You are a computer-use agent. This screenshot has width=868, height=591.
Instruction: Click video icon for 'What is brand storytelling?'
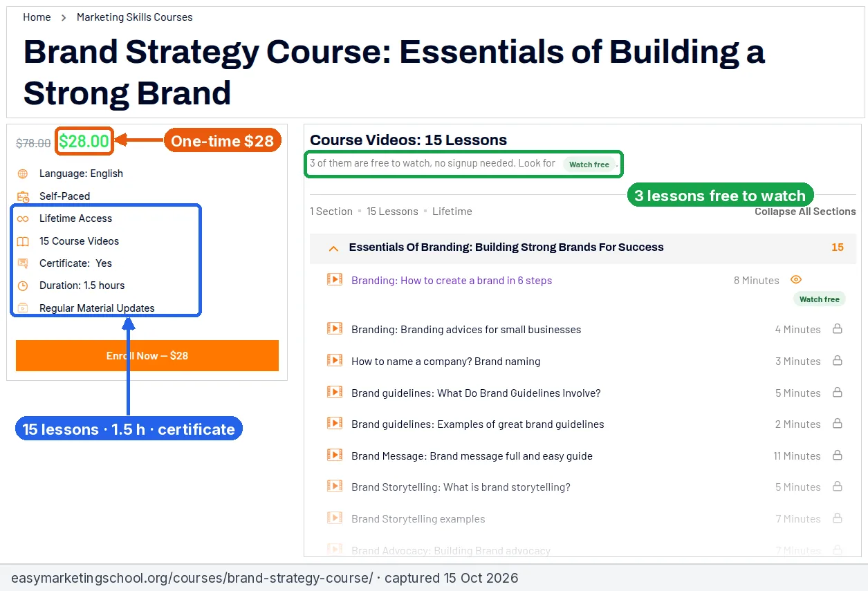(335, 487)
